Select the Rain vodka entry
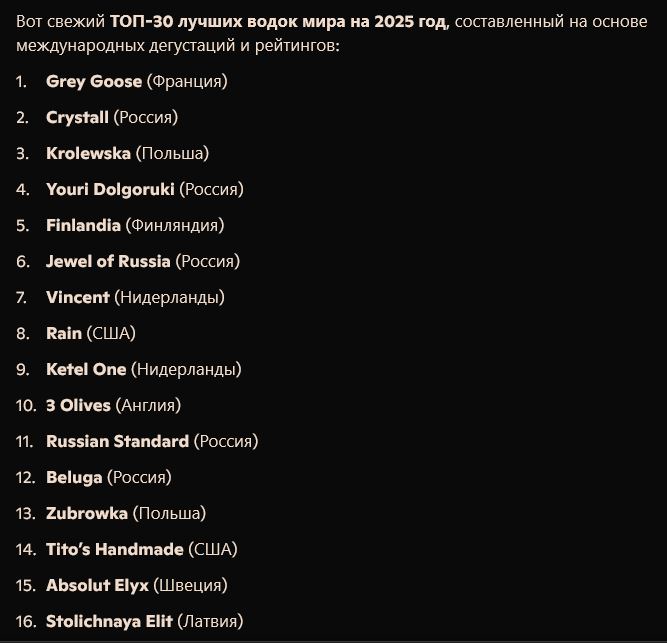 pyautogui.click(x=64, y=334)
